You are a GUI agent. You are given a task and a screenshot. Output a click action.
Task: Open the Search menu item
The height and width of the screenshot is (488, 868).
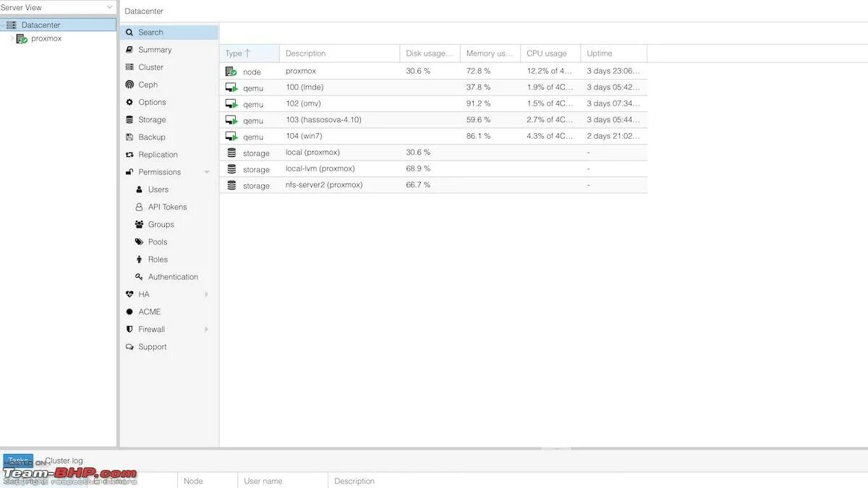pos(169,33)
